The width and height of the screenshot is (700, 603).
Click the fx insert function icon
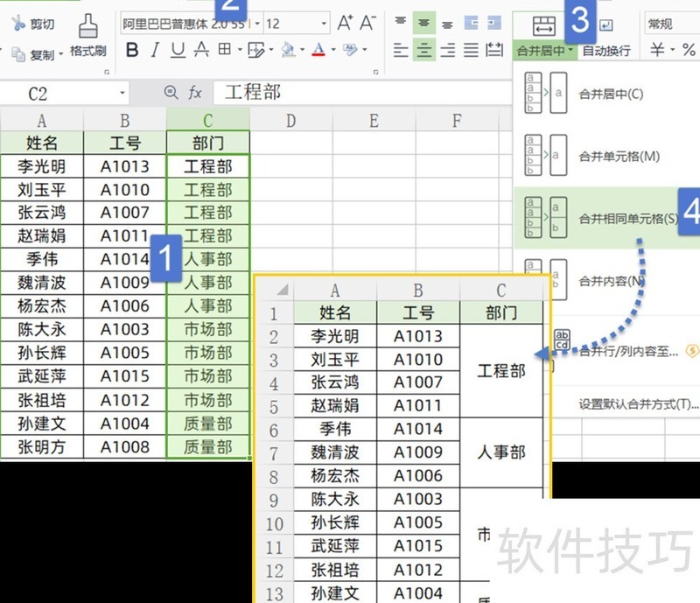(x=194, y=93)
